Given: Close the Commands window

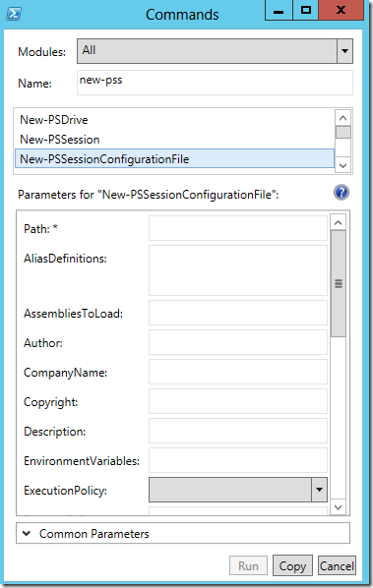Looking at the screenshot, I should (x=342, y=10).
